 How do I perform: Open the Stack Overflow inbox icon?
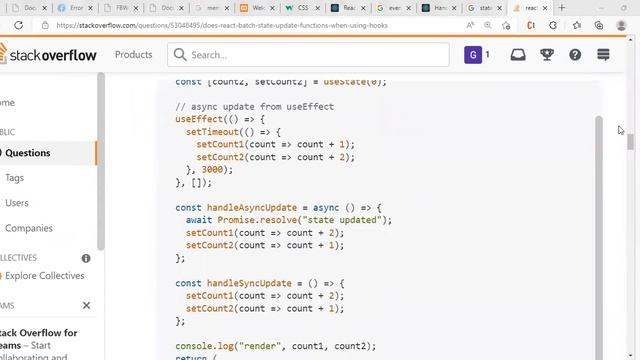click(x=518, y=55)
